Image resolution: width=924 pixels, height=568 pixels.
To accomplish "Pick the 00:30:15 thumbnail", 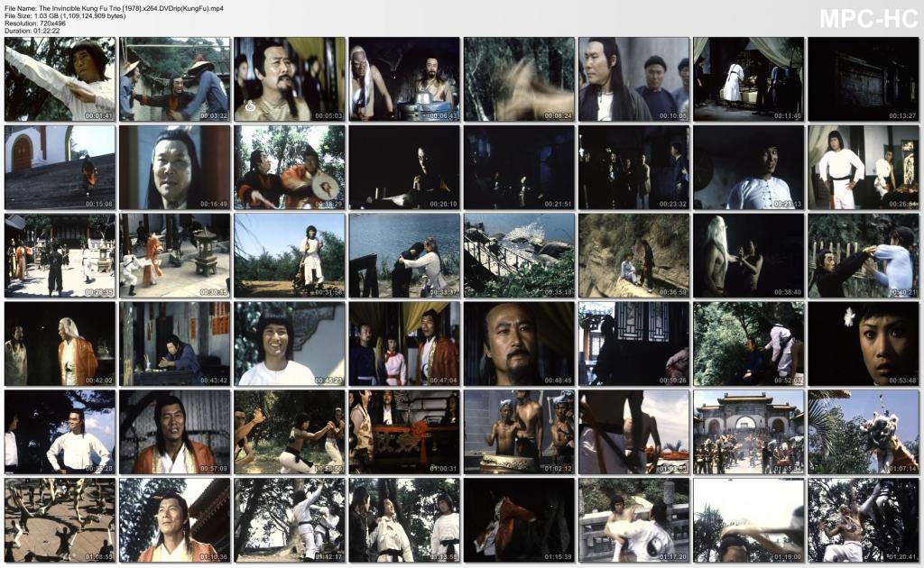I will pyautogui.click(x=175, y=255).
